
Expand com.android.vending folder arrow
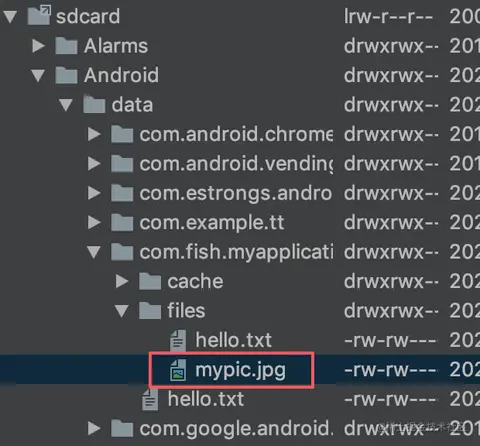94,164
